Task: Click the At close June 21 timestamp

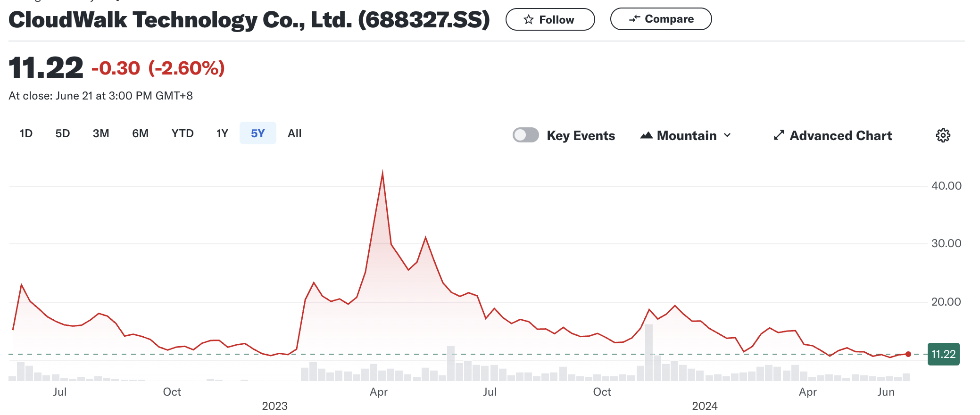Action: pyautogui.click(x=100, y=96)
